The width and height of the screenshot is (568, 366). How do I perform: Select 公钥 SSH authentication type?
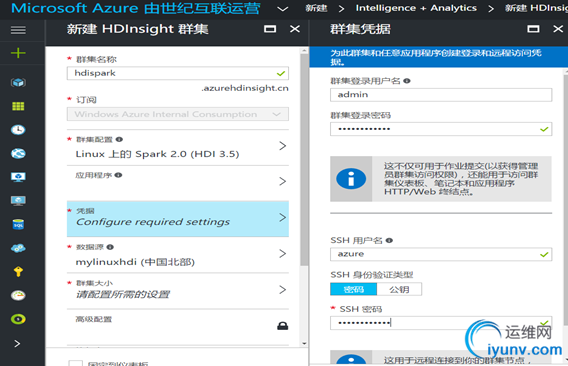[x=399, y=289]
